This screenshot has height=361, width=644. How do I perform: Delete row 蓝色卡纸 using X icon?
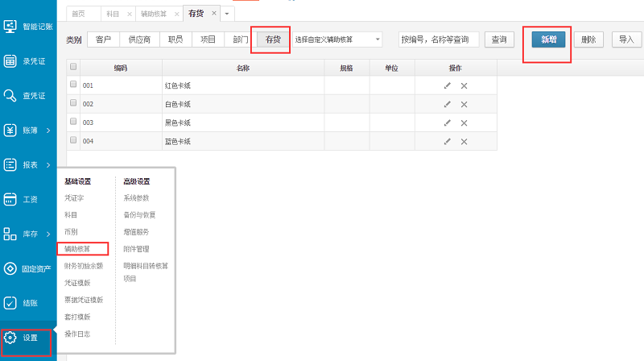(464, 141)
